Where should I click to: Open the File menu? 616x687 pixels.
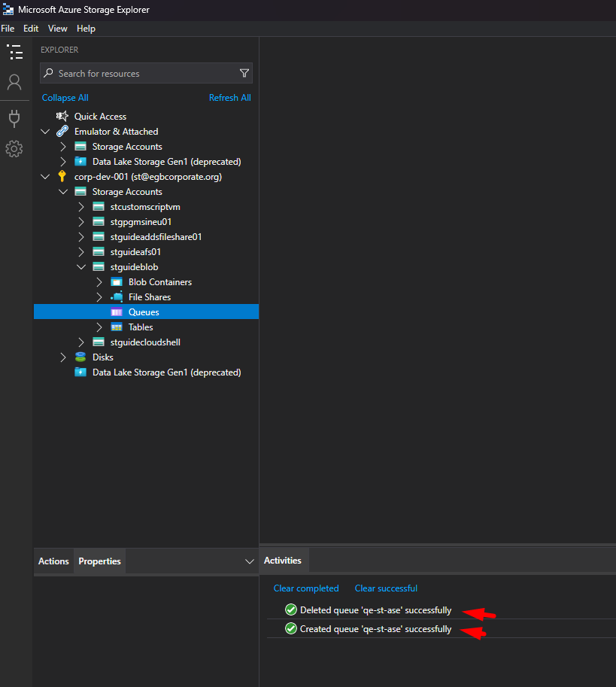(x=8, y=29)
